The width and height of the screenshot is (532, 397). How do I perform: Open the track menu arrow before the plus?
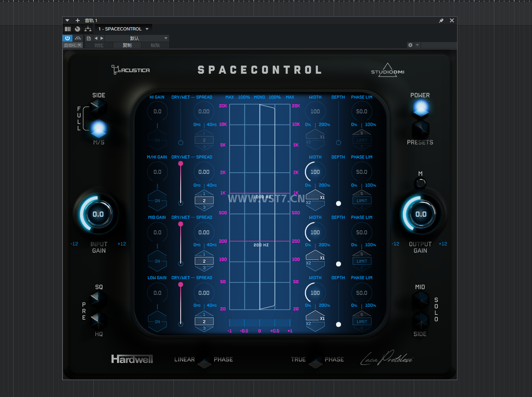pos(67,20)
